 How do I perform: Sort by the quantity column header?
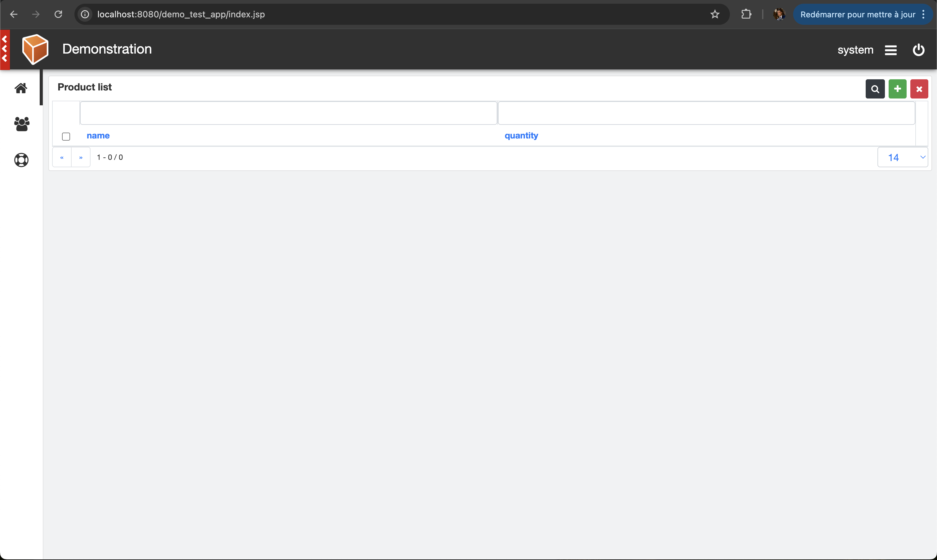click(521, 135)
